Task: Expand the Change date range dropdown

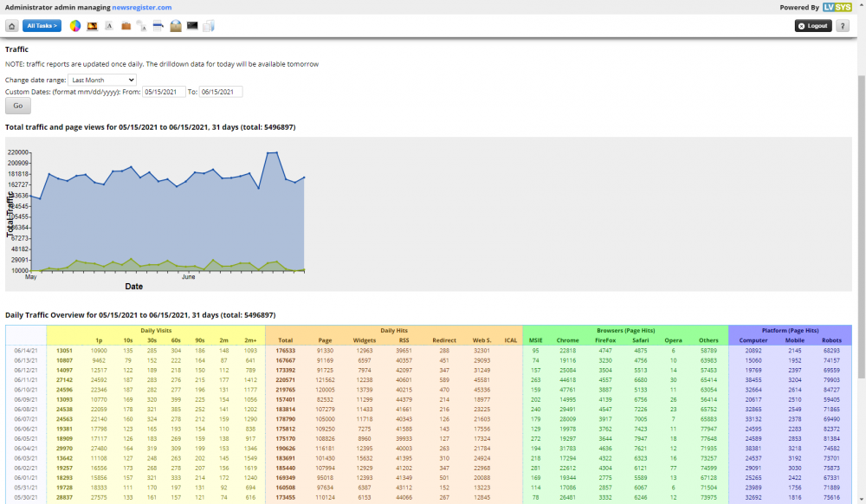Action: (x=102, y=80)
